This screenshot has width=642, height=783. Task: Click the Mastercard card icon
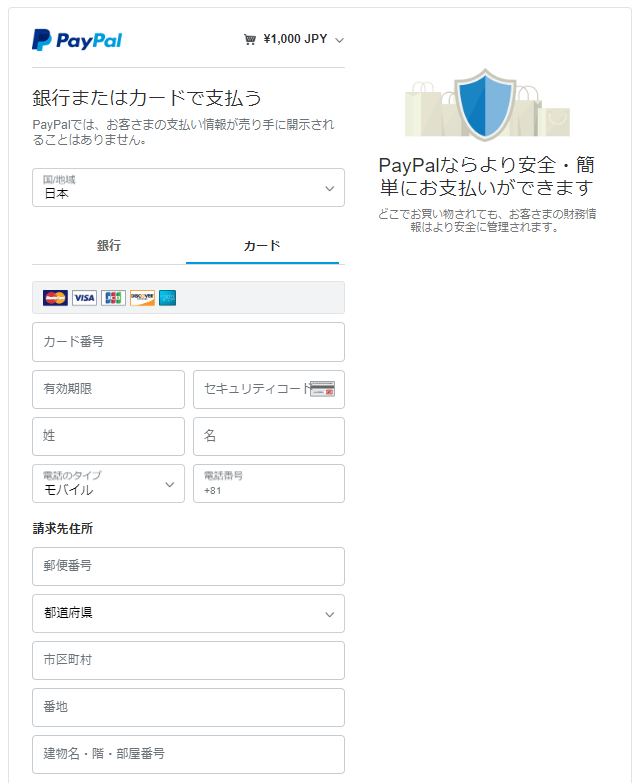coord(55,298)
